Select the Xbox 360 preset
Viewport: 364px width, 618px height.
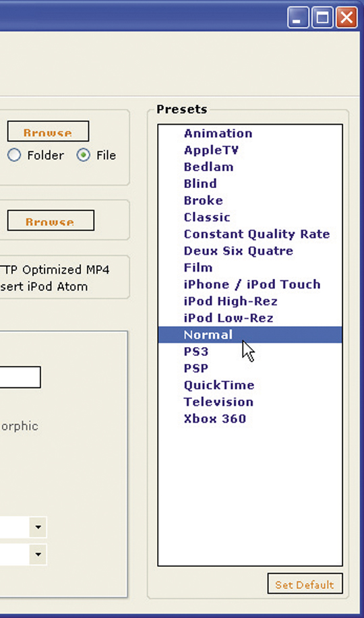coord(215,419)
